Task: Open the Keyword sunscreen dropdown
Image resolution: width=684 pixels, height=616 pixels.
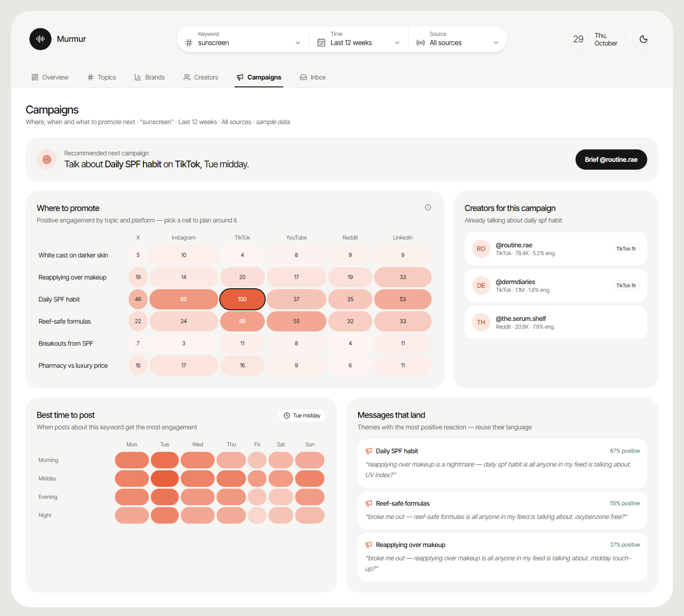Action: coord(243,39)
